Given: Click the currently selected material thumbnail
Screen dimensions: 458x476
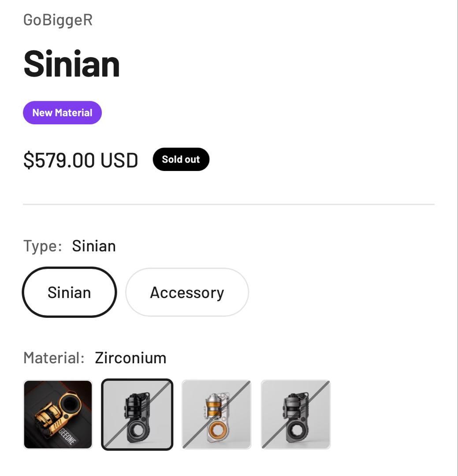Looking at the screenshot, I should click(x=137, y=414).
